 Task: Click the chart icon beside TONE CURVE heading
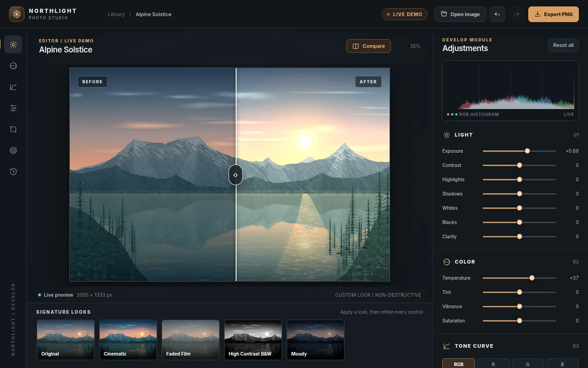coord(447,346)
